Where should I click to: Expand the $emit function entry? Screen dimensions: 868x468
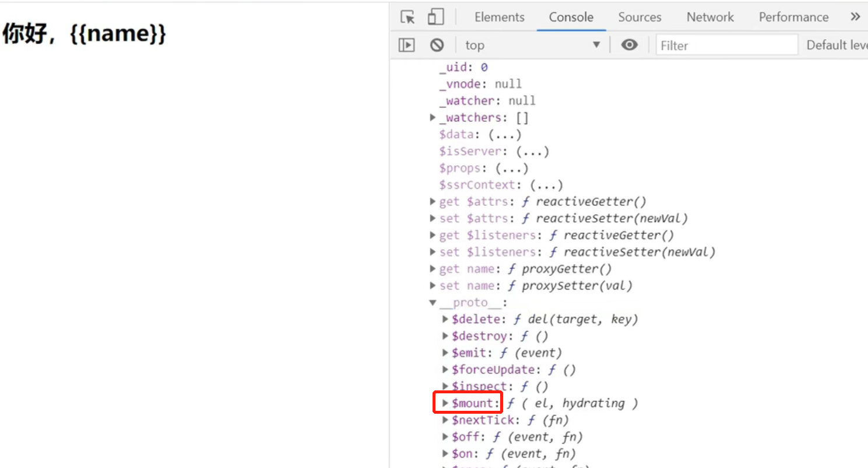pyautogui.click(x=446, y=352)
